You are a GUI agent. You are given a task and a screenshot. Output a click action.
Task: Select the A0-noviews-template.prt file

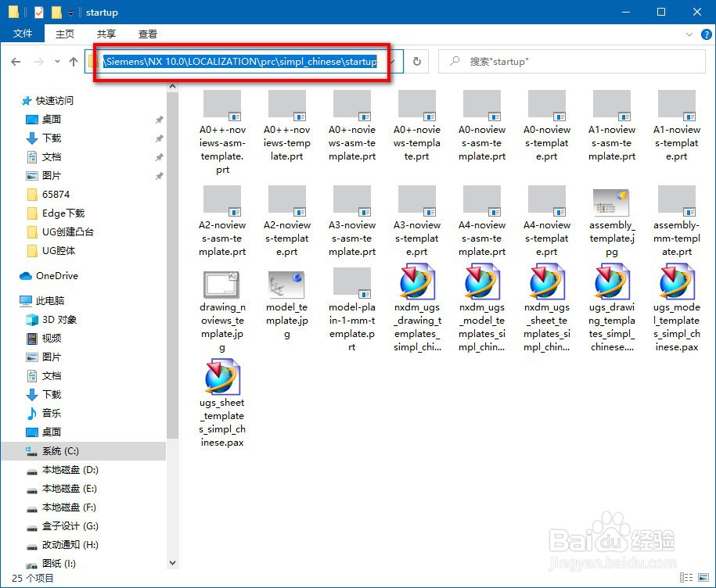(547, 126)
